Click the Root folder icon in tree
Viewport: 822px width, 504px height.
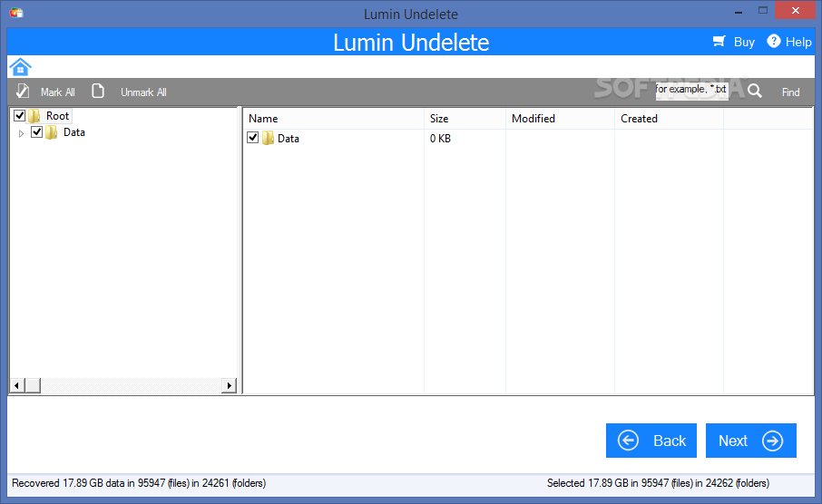coord(34,115)
